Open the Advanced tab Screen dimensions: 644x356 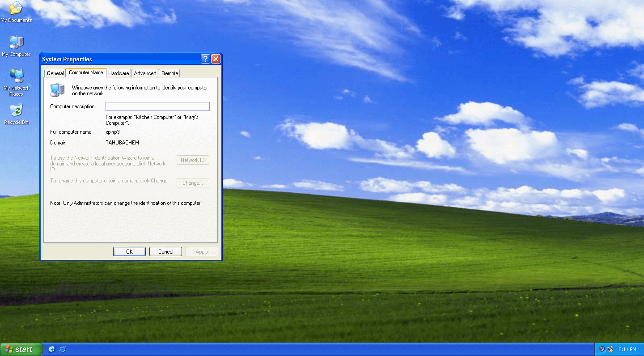(145, 73)
